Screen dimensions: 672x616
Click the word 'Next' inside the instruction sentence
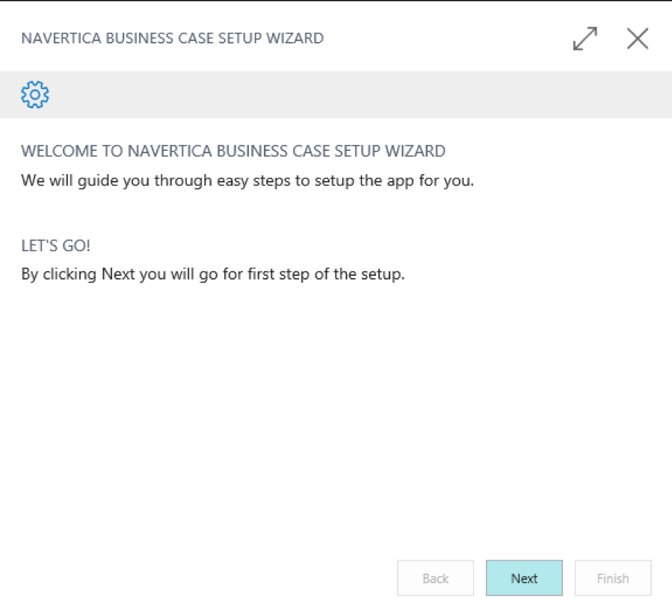tap(118, 274)
